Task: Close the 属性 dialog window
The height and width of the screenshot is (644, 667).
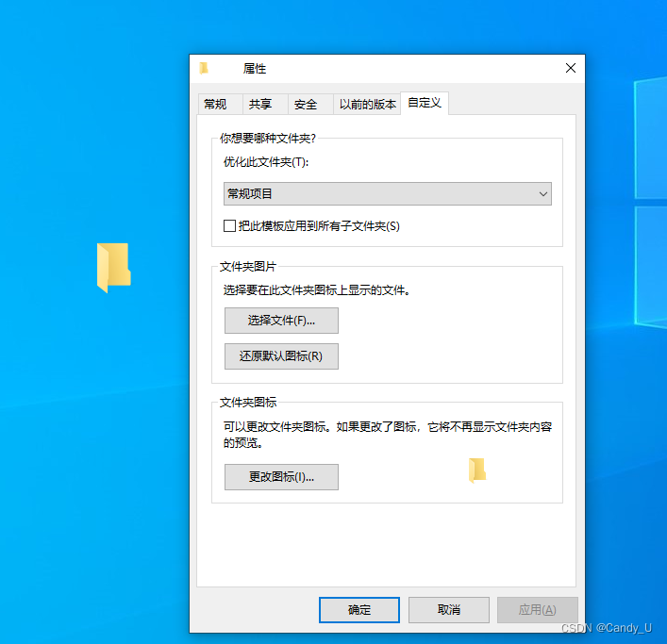Action: pos(571,68)
